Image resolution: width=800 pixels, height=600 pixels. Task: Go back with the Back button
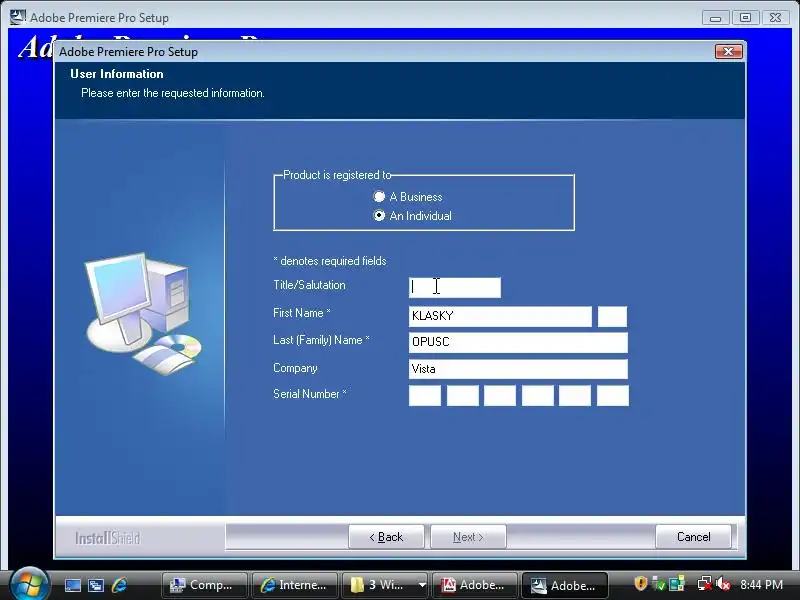coord(386,537)
